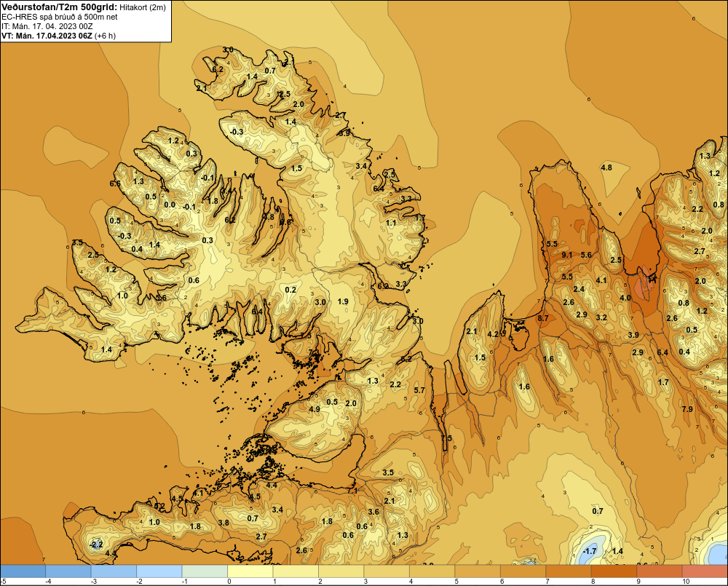Click the legend color swatch between 9 and 10
This screenshot has height=586, width=728.
[x=660, y=571]
